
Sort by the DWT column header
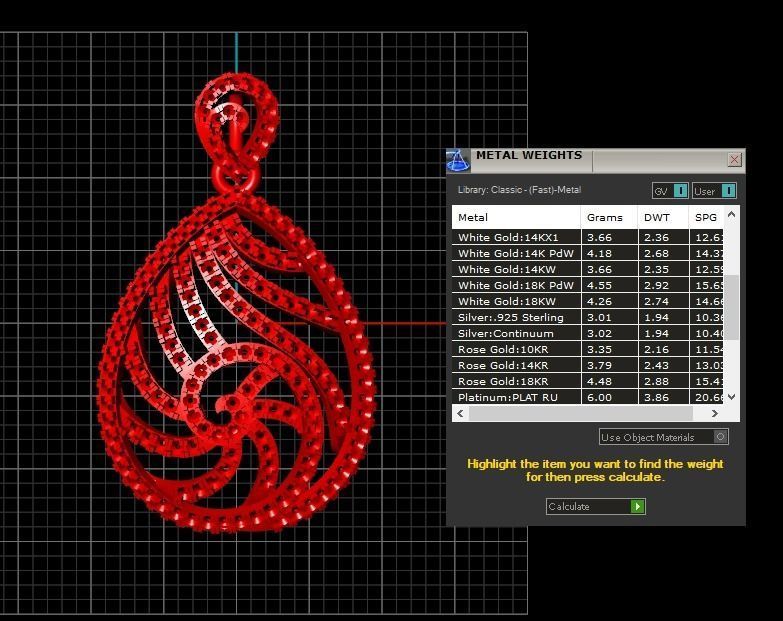point(663,217)
